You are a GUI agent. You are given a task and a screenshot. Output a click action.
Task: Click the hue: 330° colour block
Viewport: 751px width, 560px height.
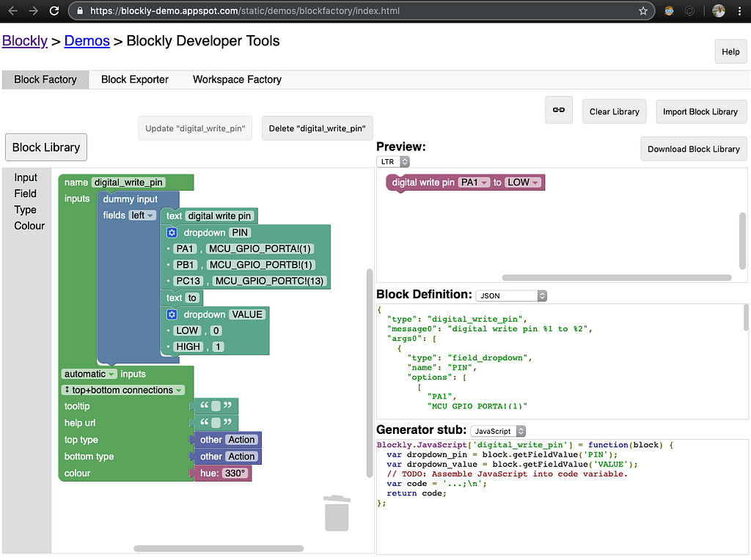(223, 474)
